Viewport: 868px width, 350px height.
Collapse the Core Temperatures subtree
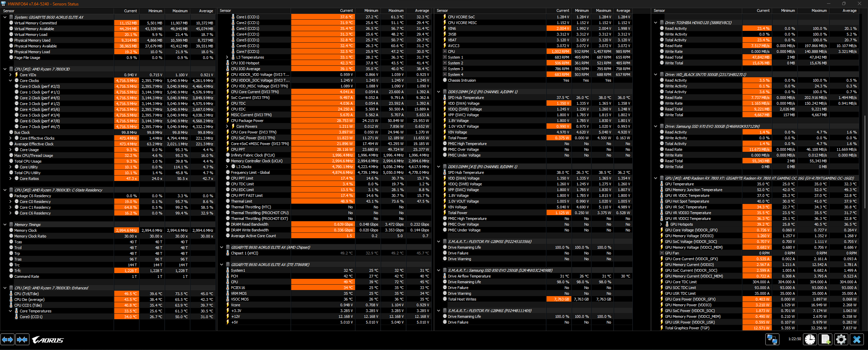click(11, 311)
